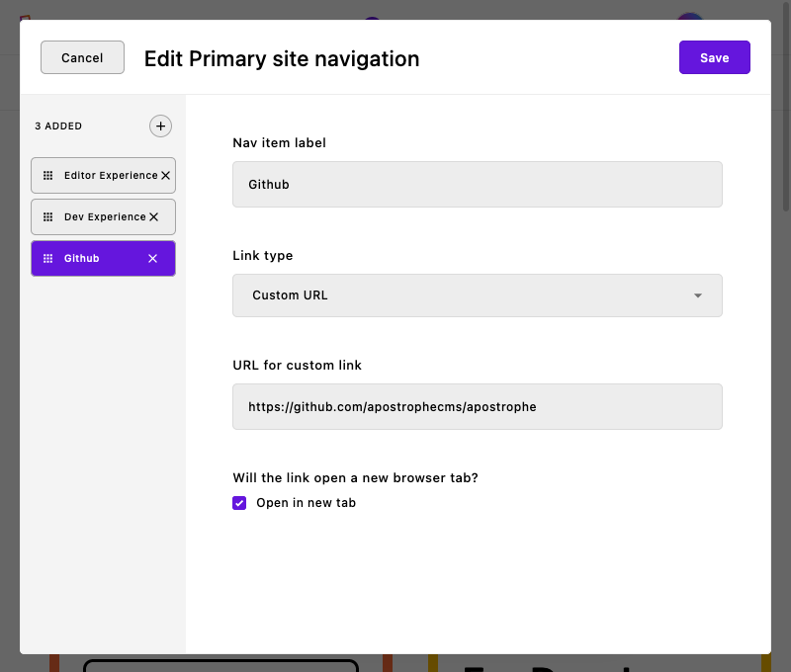
Task: Cancel editing the navigation
Action: pyautogui.click(x=82, y=57)
